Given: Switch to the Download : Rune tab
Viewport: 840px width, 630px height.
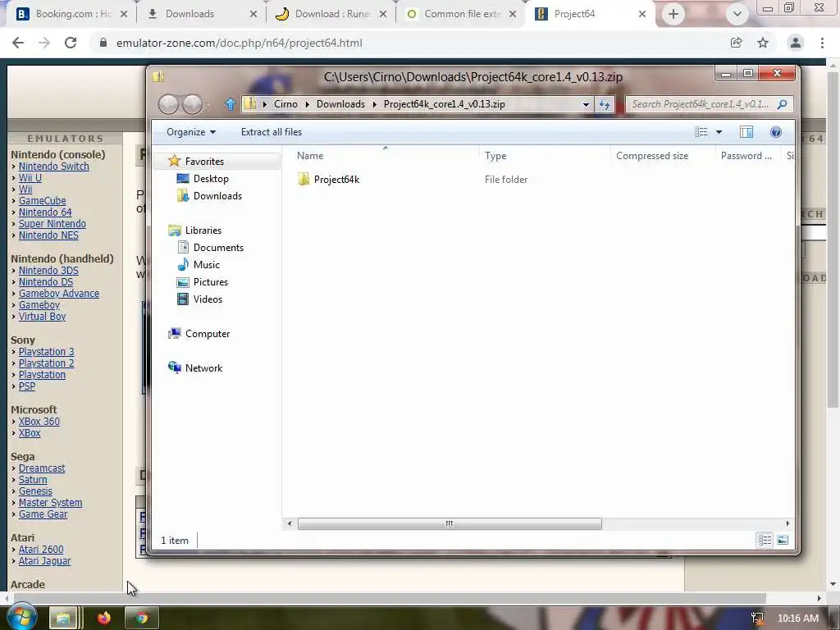Looking at the screenshot, I should [331, 14].
